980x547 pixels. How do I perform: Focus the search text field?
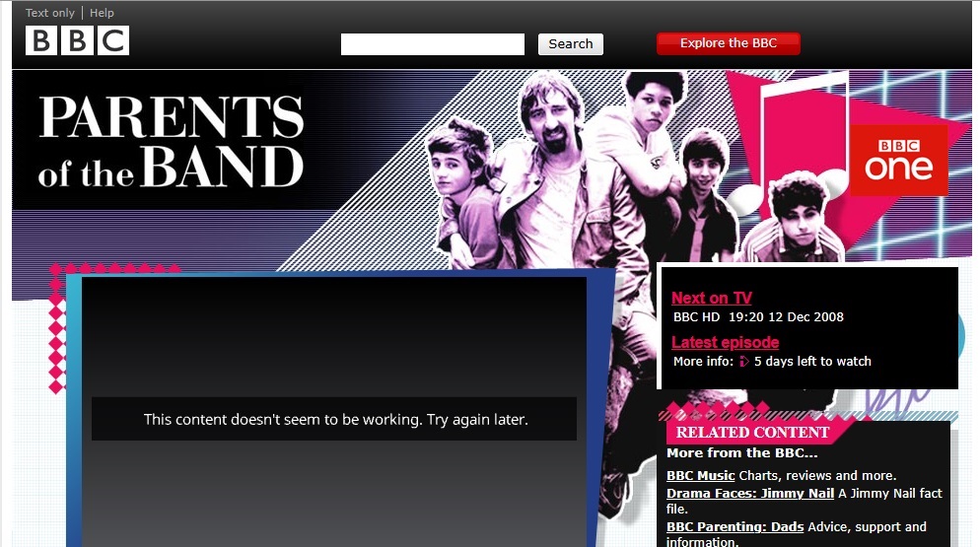click(433, 44)
